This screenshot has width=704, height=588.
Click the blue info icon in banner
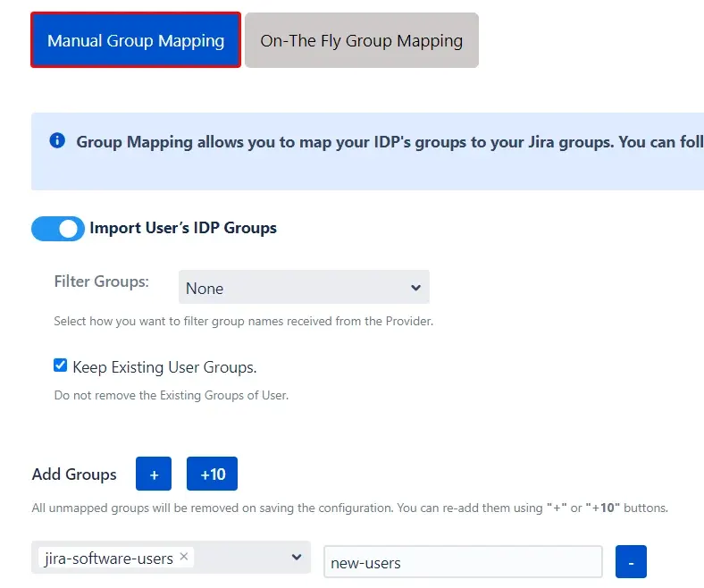pos(57,140)
